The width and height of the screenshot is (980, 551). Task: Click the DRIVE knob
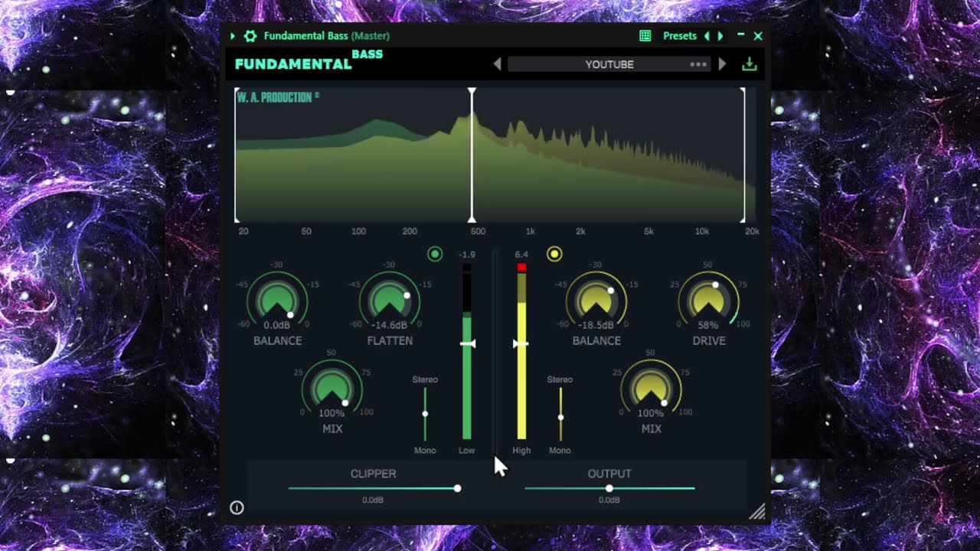(709, 301)
